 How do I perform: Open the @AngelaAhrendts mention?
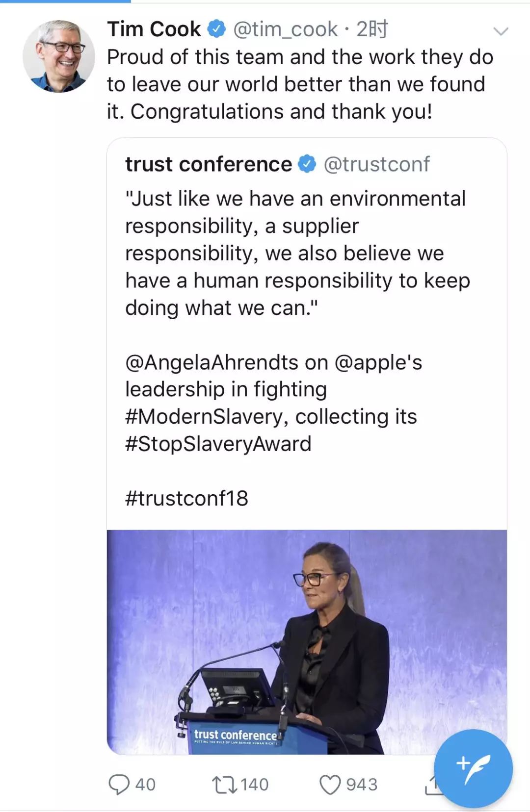point(212,362)
